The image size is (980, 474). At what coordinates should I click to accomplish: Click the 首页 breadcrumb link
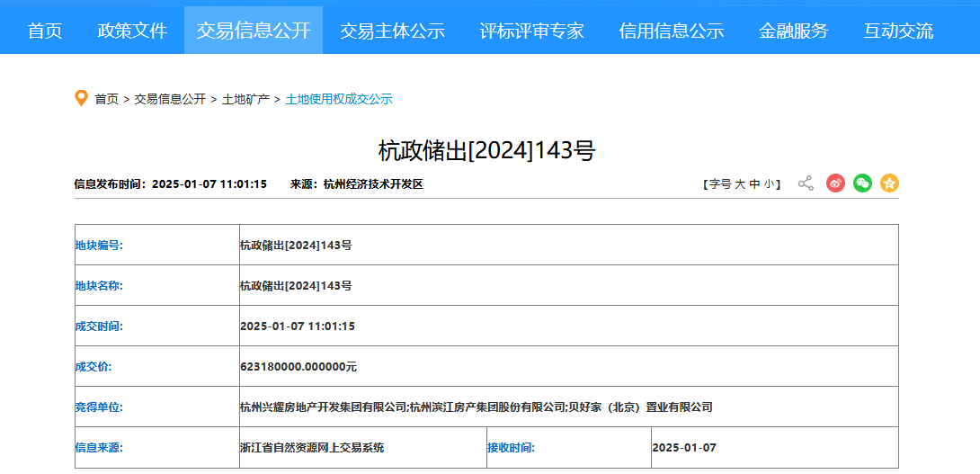106,99
